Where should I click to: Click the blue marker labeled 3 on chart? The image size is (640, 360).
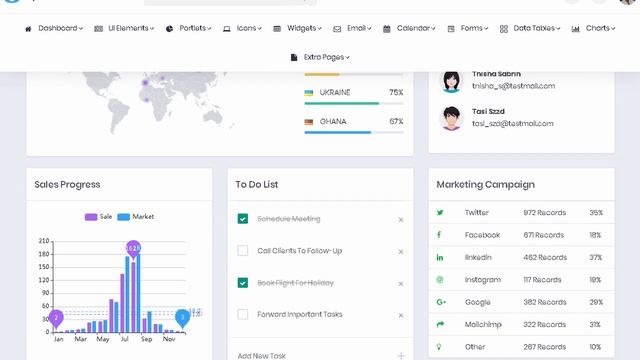pyautogui.click(x=182, y=318)
